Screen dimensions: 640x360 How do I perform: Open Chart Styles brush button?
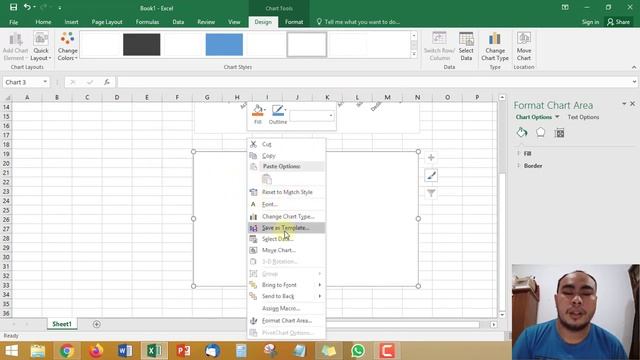pos(431,176)
